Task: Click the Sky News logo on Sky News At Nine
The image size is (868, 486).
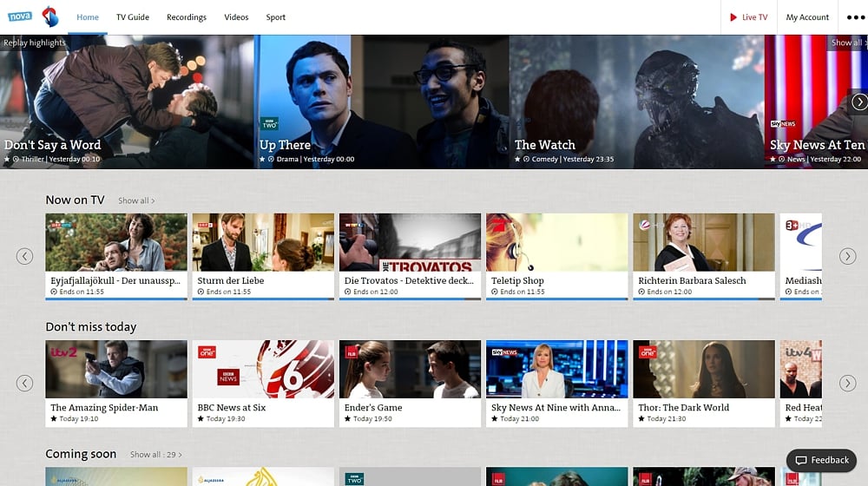Action: tap(504, 352)
